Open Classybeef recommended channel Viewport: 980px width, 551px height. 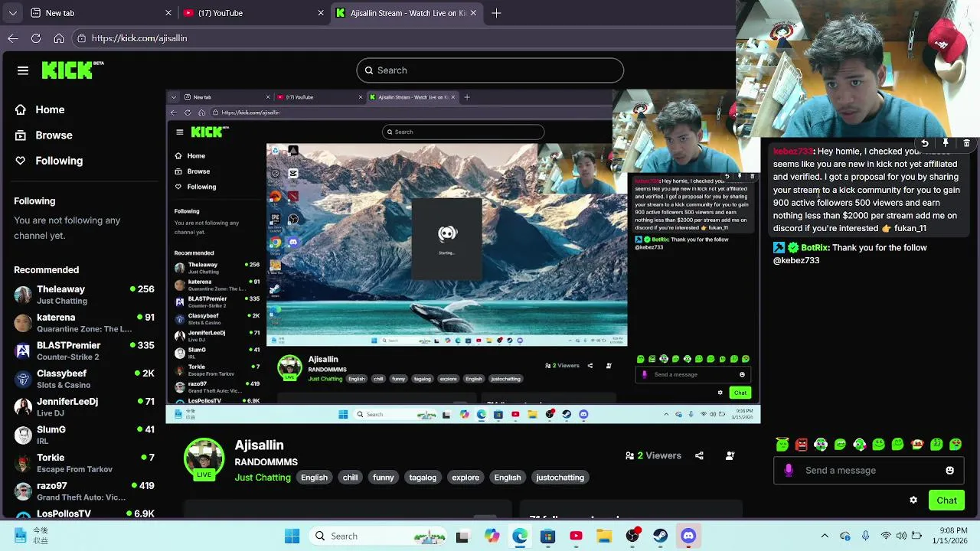pos(84,379)
